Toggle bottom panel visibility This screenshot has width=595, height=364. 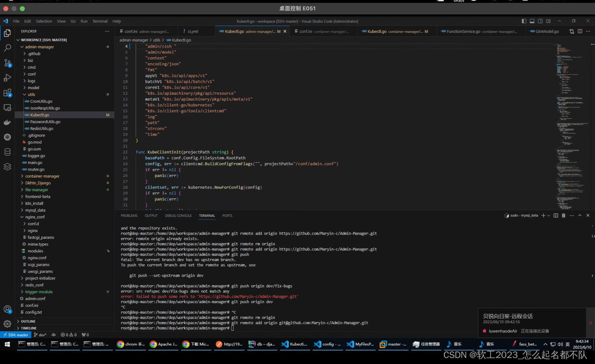[532, 21]
